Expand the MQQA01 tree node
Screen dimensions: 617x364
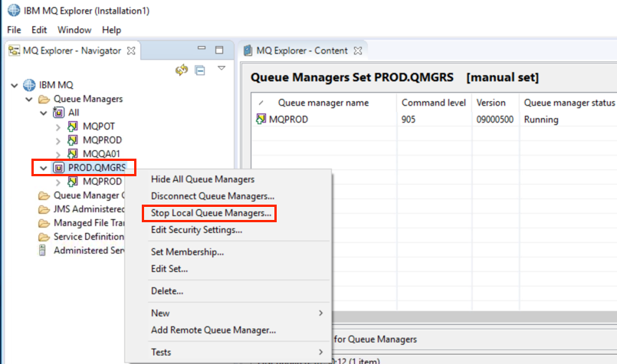58,155
